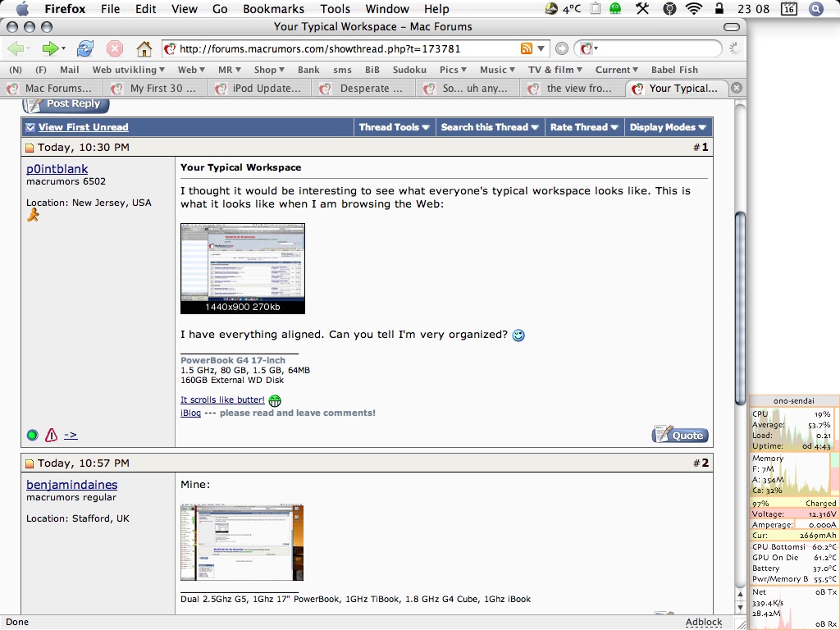Image resolution: width=840 pixels, height=630 pixels.
Task: Switch to the iPod Update... tab
Action: pos(260,88)
